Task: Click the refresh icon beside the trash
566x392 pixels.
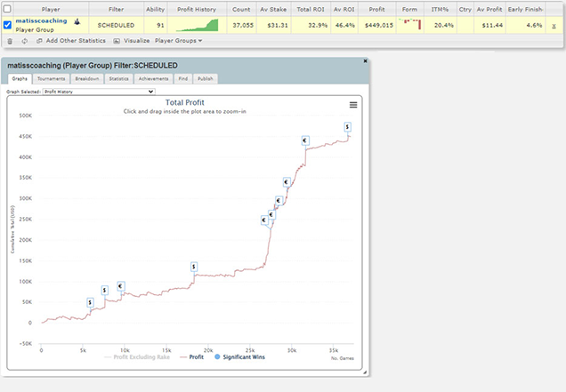Action: (25, 41)
